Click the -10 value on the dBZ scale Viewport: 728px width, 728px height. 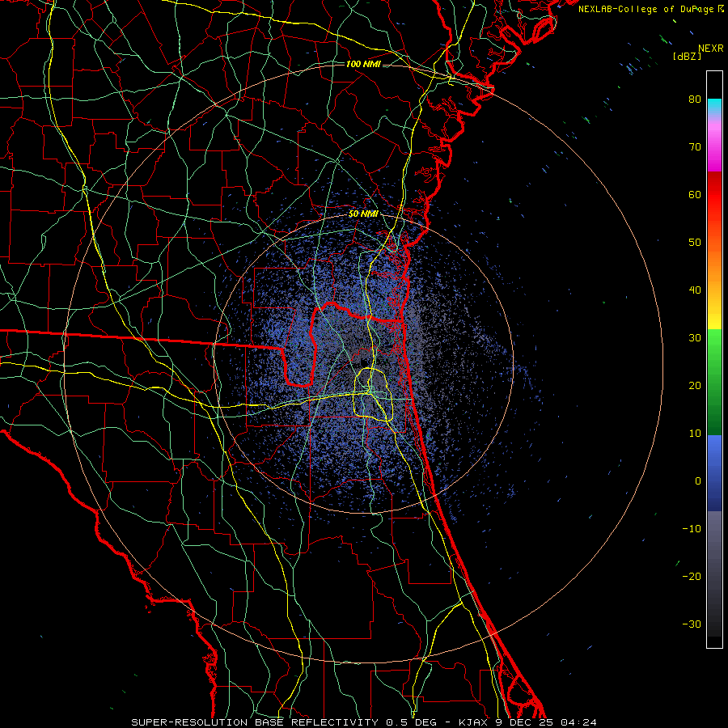click(x=692, y=529)
